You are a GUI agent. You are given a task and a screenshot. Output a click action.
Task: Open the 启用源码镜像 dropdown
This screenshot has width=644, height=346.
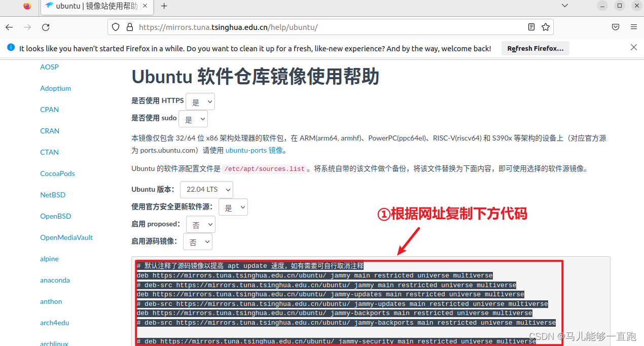[x=198, y=242]
